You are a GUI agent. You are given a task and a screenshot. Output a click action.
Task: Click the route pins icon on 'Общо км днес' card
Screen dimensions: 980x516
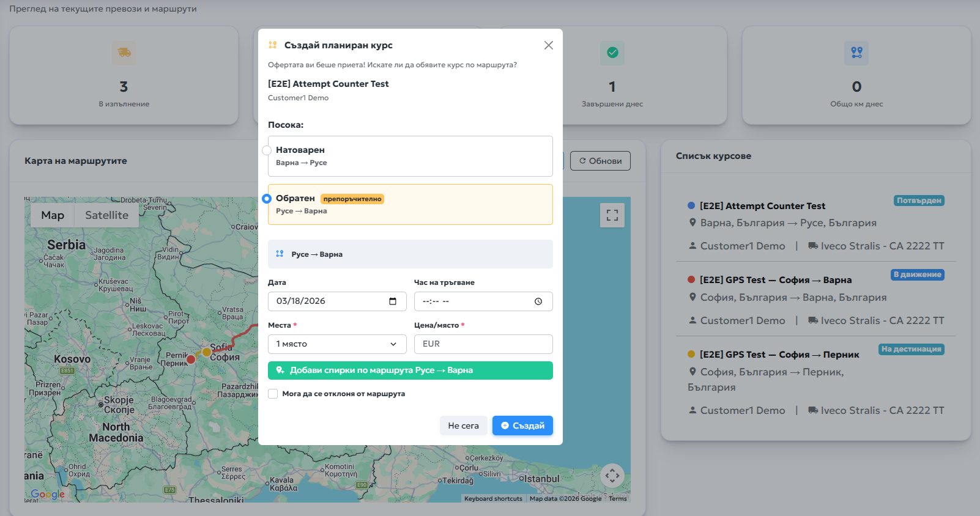(856, 53)
